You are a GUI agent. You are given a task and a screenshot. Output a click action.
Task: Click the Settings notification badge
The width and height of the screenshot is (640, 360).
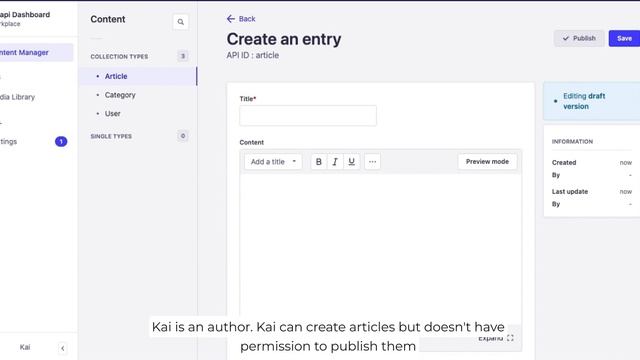pyautogui.click(x=61, y=142)
